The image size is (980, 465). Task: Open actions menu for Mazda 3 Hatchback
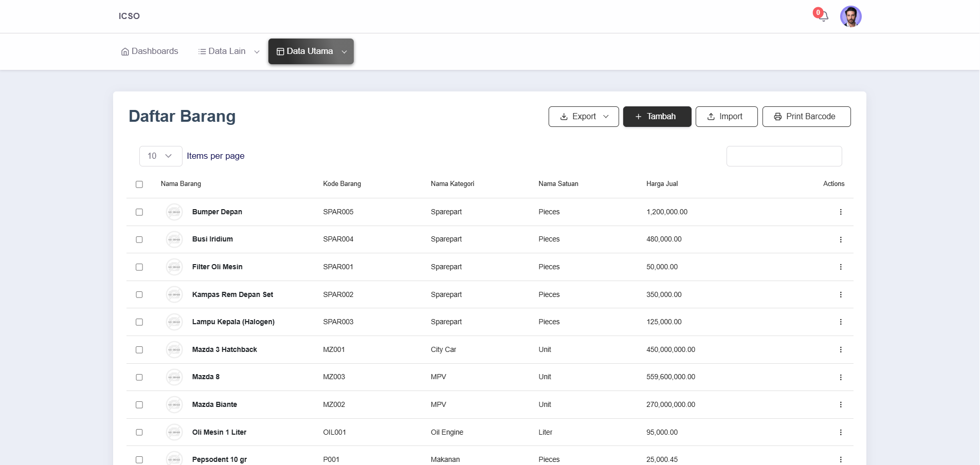(841, 350)
